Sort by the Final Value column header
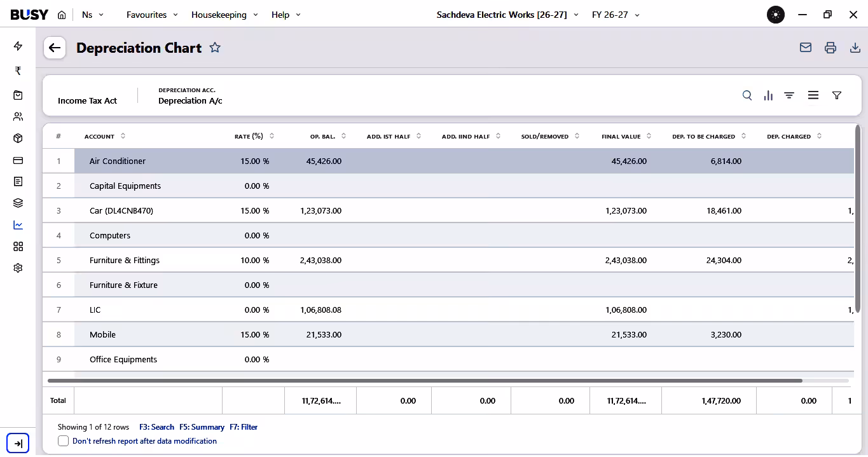Screen dimensions: 868x457 point(626,136)
